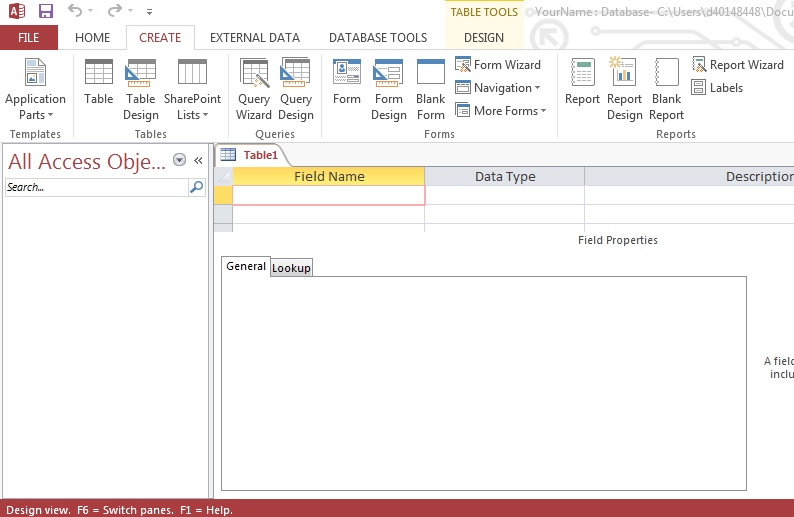Select the Lookup tab in Field Properties
The height and width of the screenshot is (517, 794).
point(291,268)
